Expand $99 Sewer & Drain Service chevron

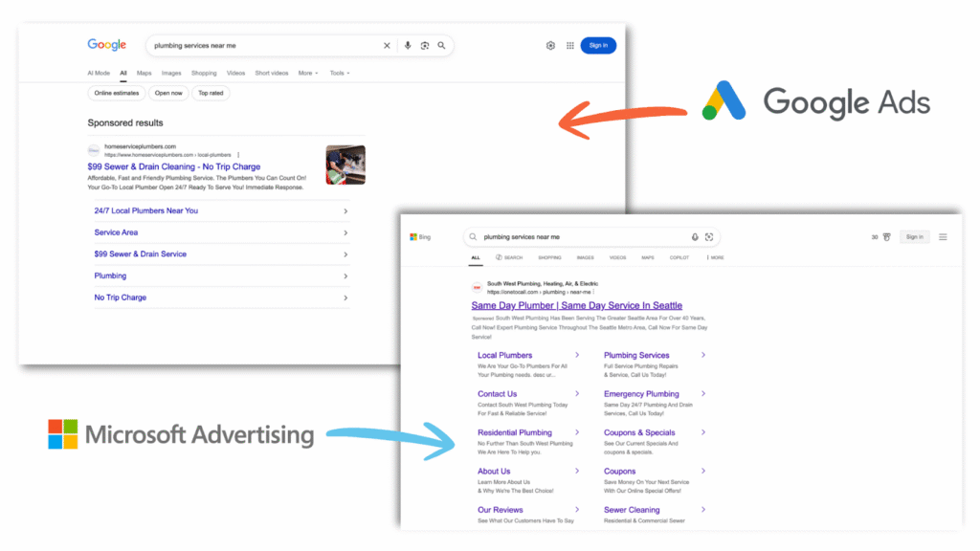click(x=345, y=254)
